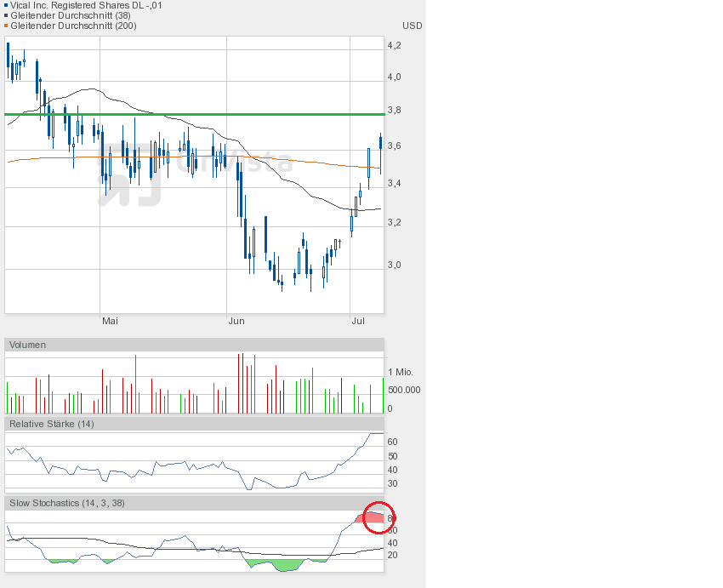The image size is (723, 588).
Task: Click the orange 200-day average legend marker
Action: pyautogui.click(x=6, y=26)
